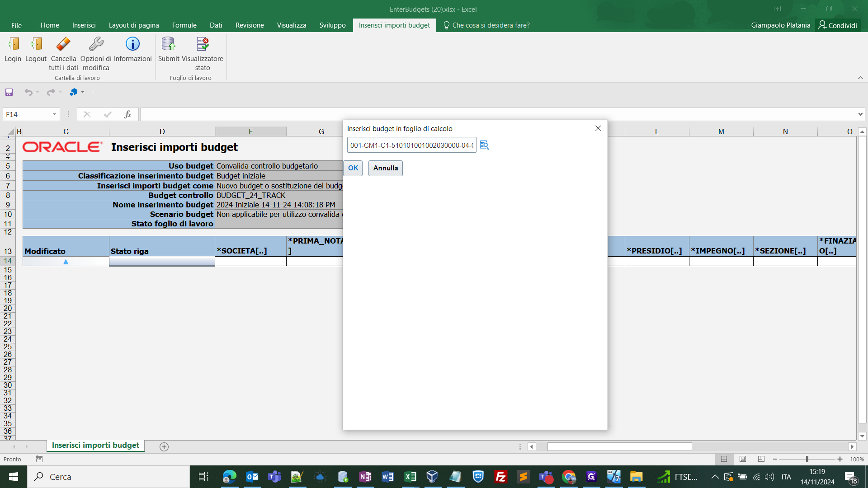Switch to Page Layout view icon
Viewport: 868px width, 488px height.
[x=743, y=459]
